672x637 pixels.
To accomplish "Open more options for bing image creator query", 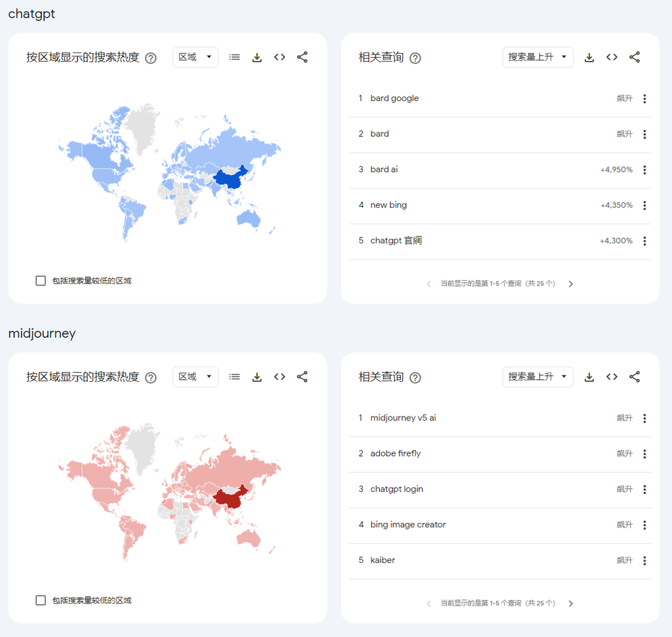I will click(644, 525).
